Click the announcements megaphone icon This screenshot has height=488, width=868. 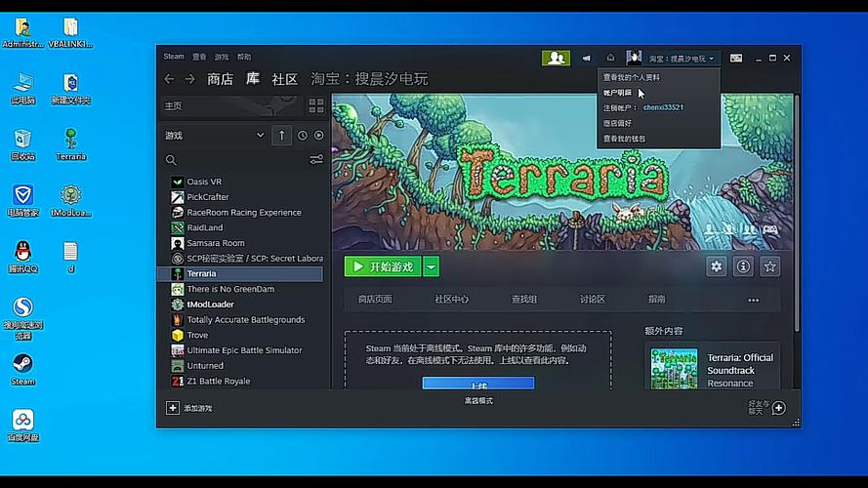pos(586,59)
